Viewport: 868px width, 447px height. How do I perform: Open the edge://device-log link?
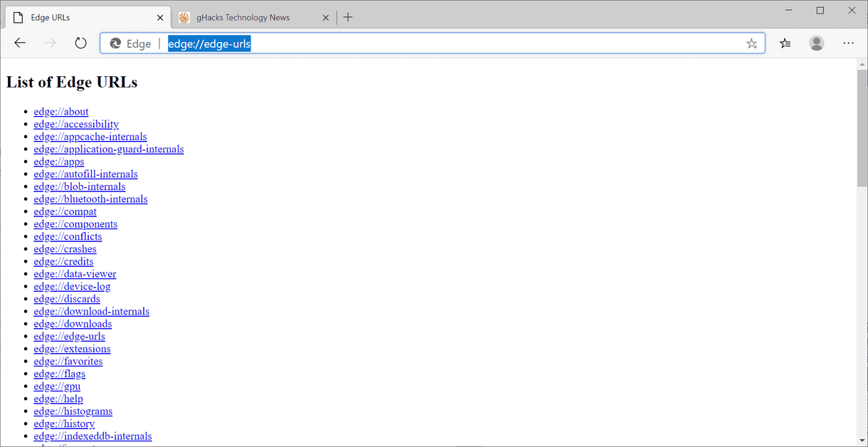tap(72, 286)
